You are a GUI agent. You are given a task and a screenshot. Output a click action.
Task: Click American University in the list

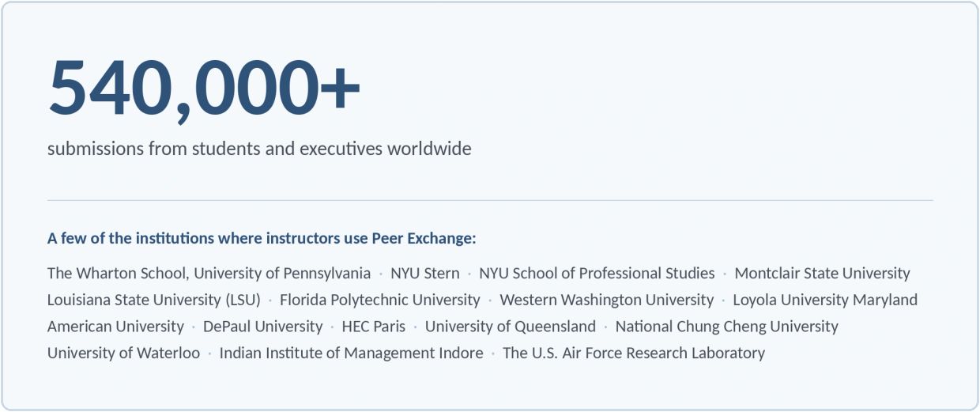pos(115,327)
